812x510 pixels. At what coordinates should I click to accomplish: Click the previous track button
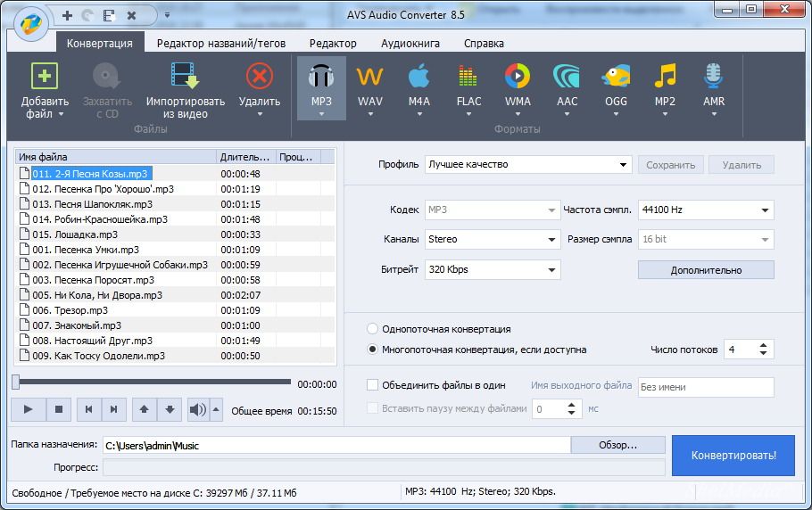point(89,409)
